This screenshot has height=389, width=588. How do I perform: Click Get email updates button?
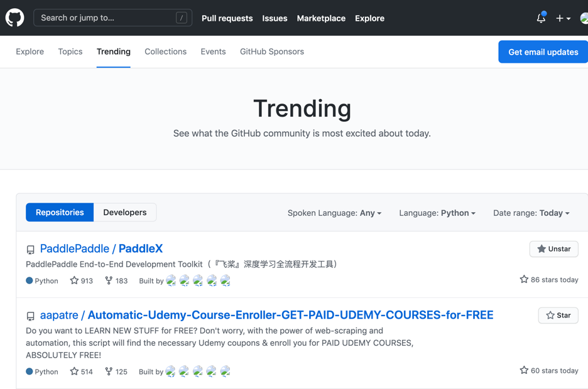pyautogui.click(x=543, y=52)
